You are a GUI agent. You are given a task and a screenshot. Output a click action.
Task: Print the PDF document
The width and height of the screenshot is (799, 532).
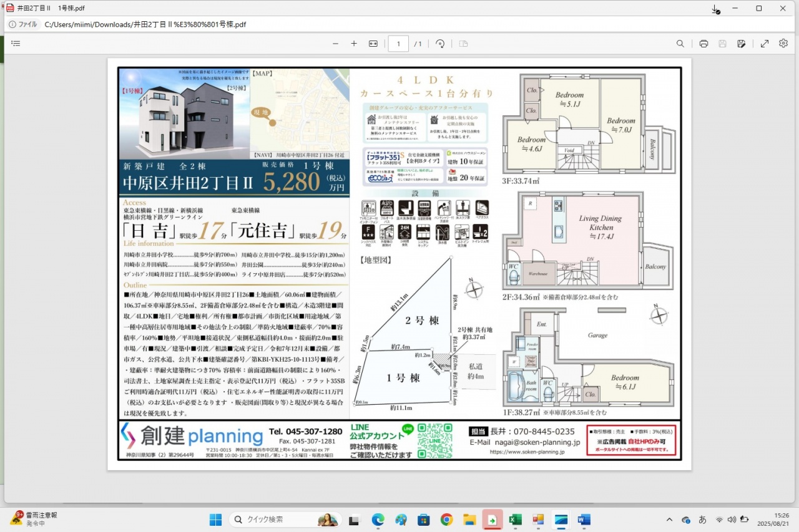pyautogui.click(x=703, y=44)
